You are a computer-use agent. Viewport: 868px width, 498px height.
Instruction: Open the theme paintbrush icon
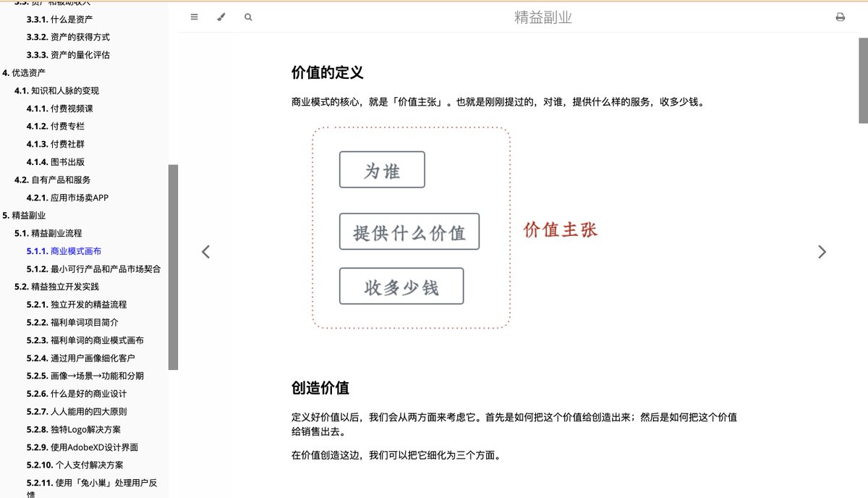[221, 17]
